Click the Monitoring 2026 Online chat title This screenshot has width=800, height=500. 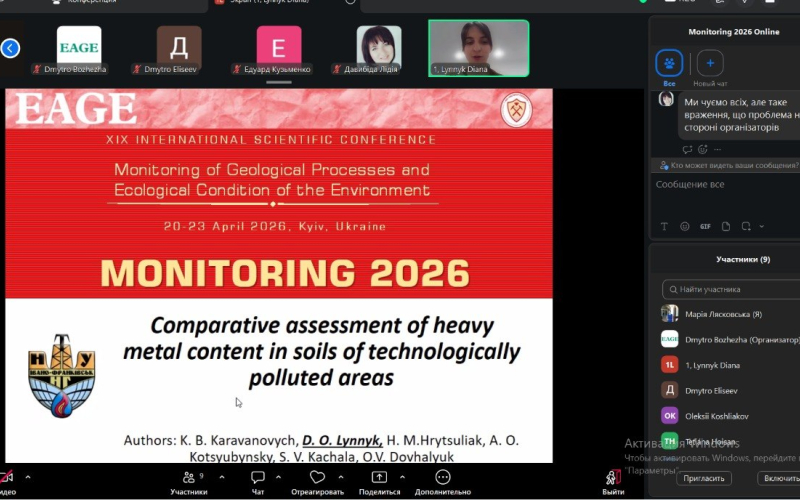(x=734, y=32)
